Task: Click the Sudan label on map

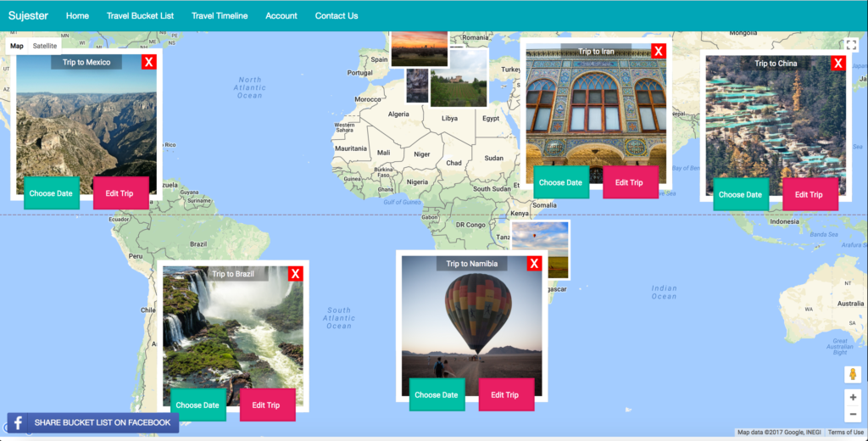Action: pyautogui.click(x=494, y=158)
